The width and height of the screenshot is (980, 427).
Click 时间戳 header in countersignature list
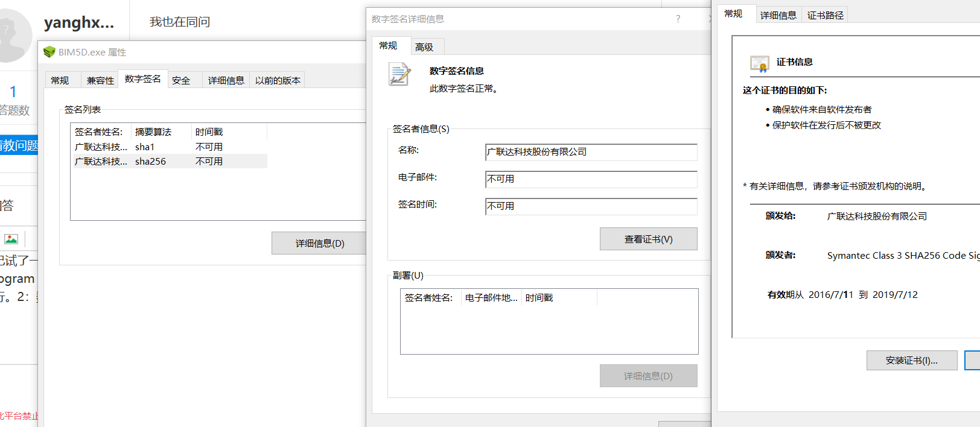click(559, 297)
